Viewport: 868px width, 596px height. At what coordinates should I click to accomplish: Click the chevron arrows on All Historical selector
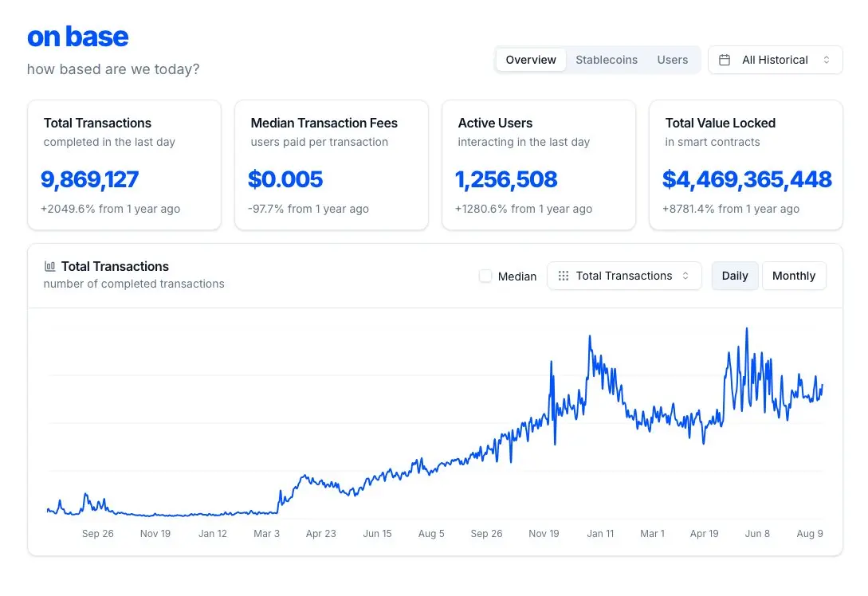point(827,60)
